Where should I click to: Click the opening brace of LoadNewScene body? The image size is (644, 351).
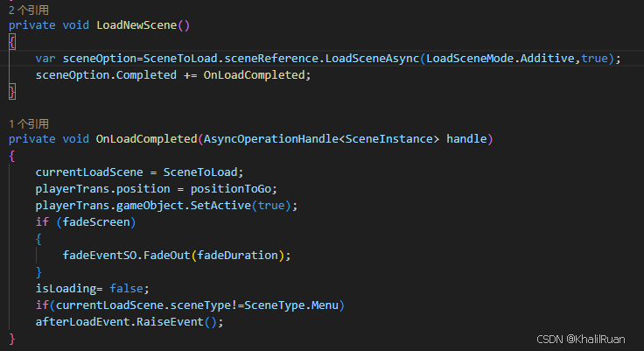coord(12,42)
